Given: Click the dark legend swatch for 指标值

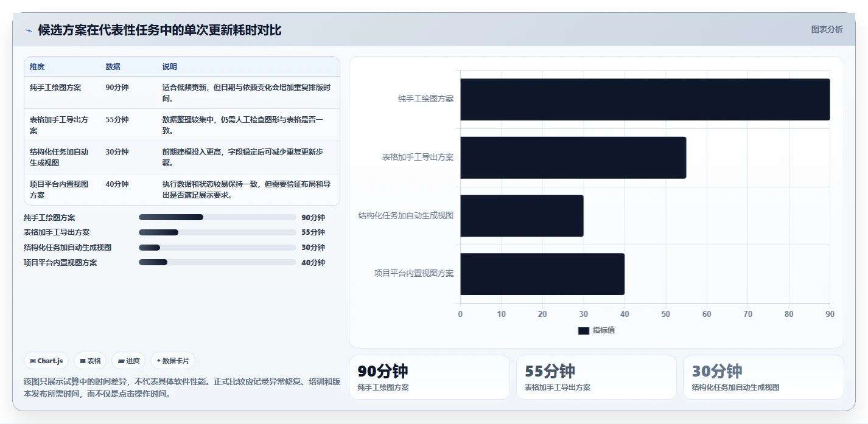Looking at the screenshot, I should pos(583,330).
